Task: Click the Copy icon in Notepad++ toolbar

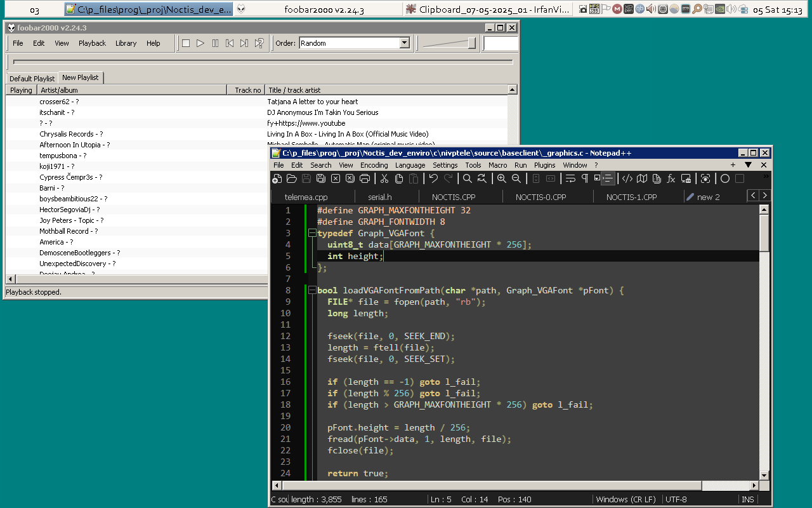Action: point(398,179)
